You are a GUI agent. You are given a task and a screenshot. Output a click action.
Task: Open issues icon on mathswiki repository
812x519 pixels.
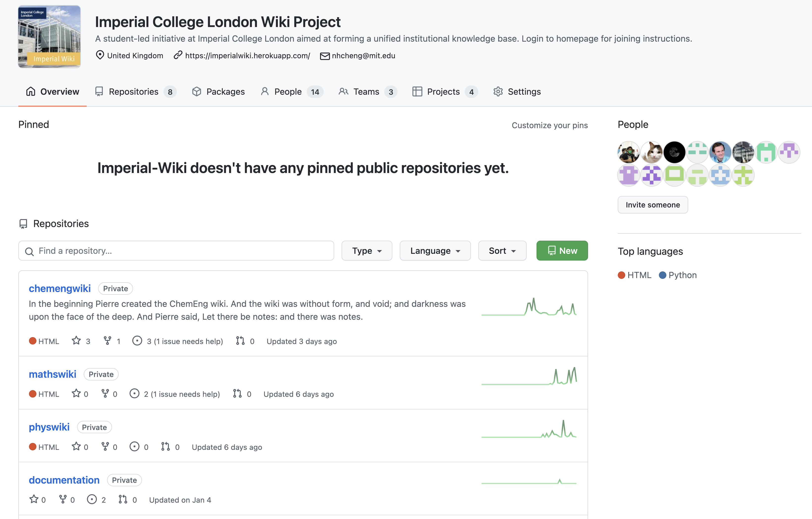134,394
